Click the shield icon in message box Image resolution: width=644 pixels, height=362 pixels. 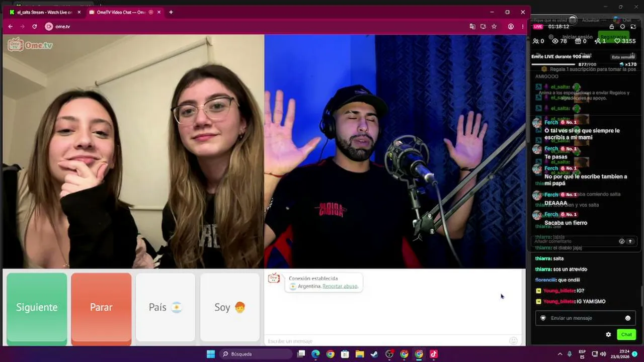(x=543, y=318)
